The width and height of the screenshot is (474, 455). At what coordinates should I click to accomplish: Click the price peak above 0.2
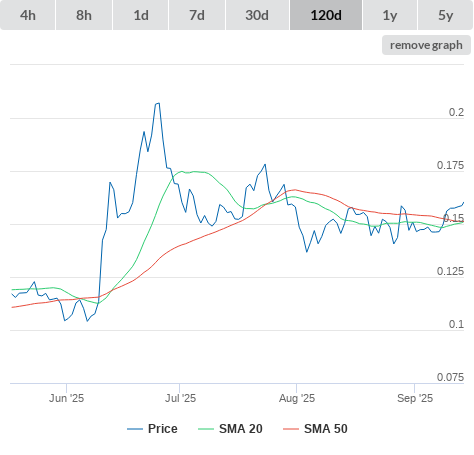tap(157, 104)
